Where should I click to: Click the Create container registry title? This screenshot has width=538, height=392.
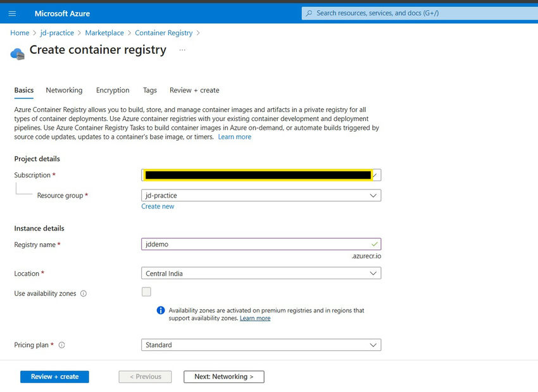[x=97, y=50]
